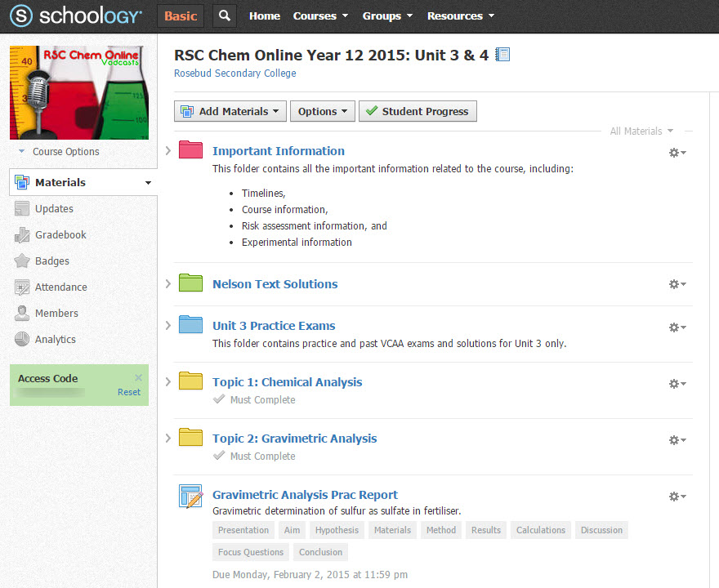The image size is (719, 588).
Task: Open the Options dropdown button
Action: pos(323,111)
